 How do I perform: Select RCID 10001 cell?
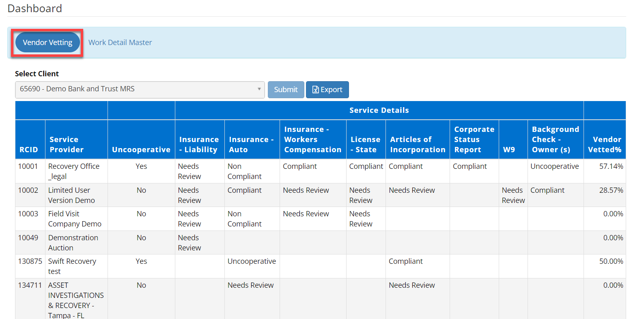(30, 171)
